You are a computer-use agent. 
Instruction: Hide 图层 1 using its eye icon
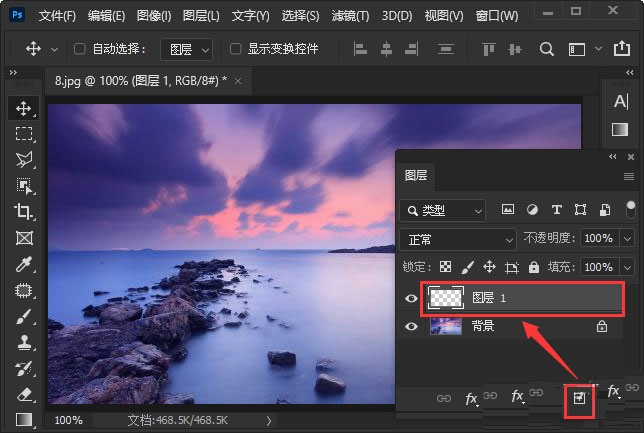click(411, 297)
